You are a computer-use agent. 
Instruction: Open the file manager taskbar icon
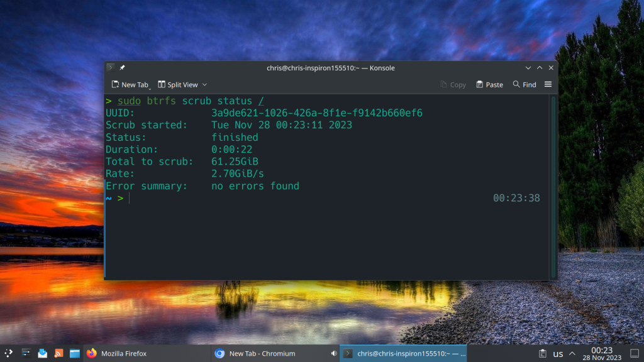point(75,353)
